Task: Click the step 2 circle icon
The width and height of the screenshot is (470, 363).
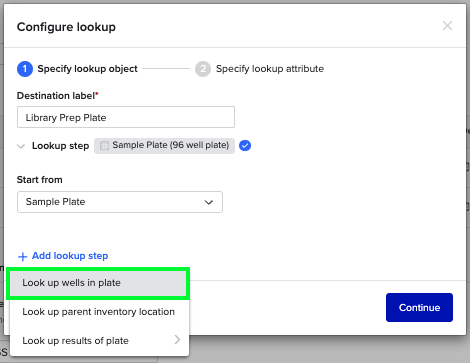Action: tap(203, 69)
